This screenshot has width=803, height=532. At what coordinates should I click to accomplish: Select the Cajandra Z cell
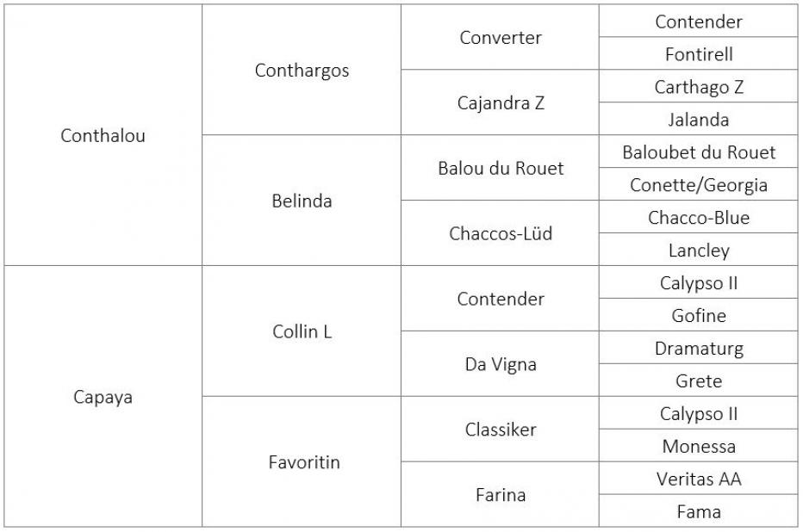point(501,102)
